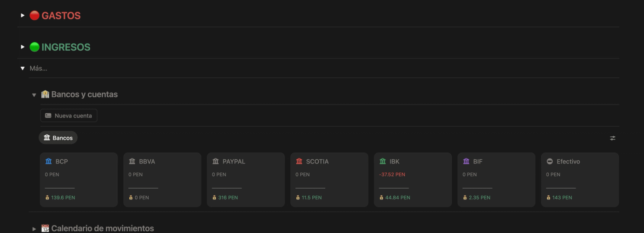Click the green circle INGRESOS emoji

pyautogui.click(x=34, y=47)
